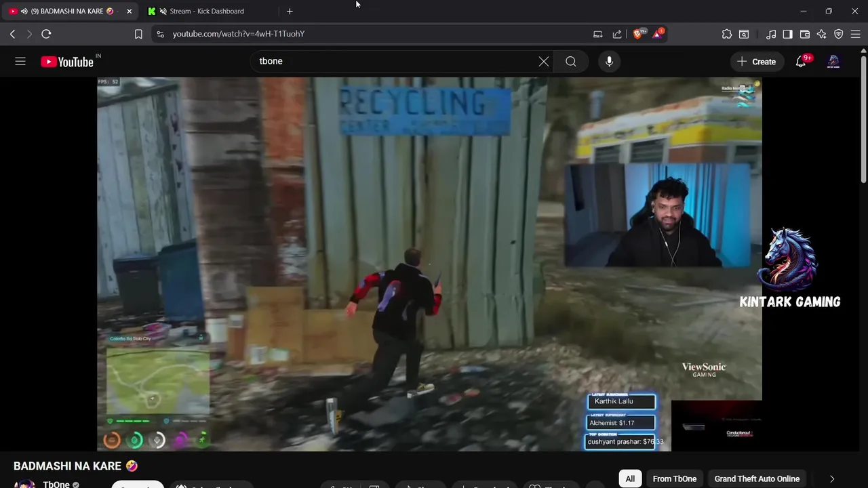
Task: Focus the browser address bar URL
Action: [238, 34]
